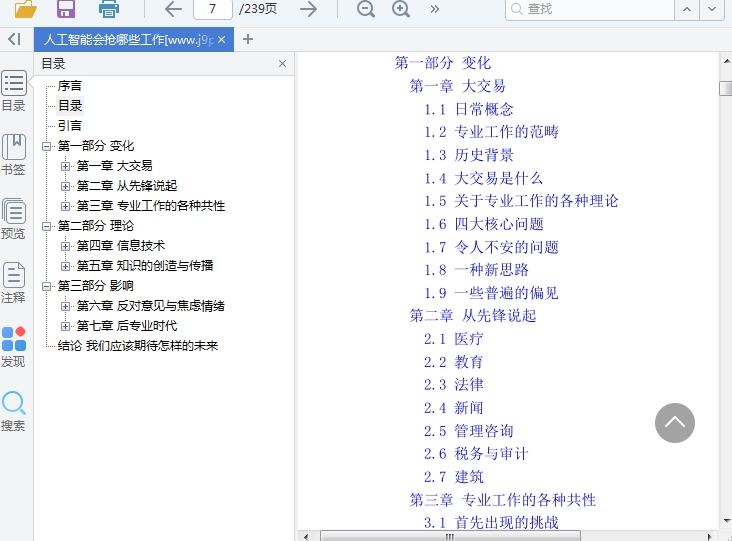Close the 目录 outline panel

tap(282, 63)
